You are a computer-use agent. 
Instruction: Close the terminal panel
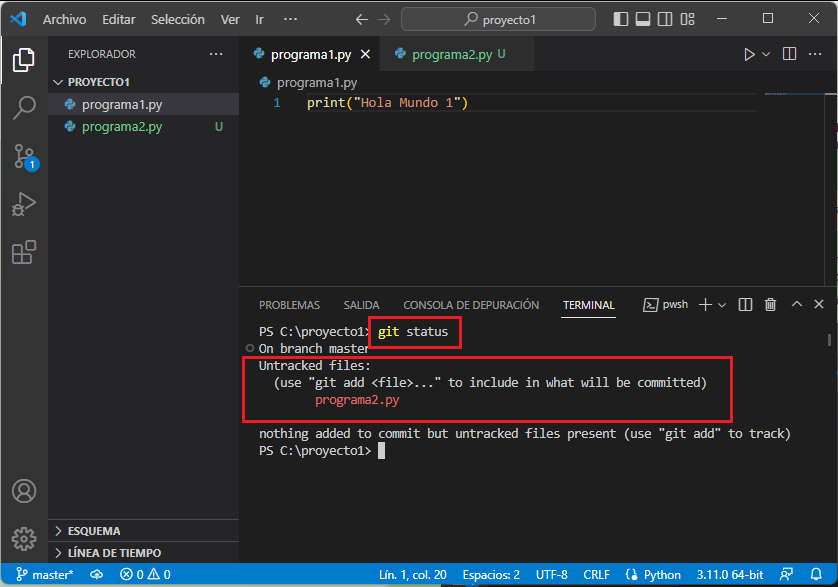[x=819, y=304]
